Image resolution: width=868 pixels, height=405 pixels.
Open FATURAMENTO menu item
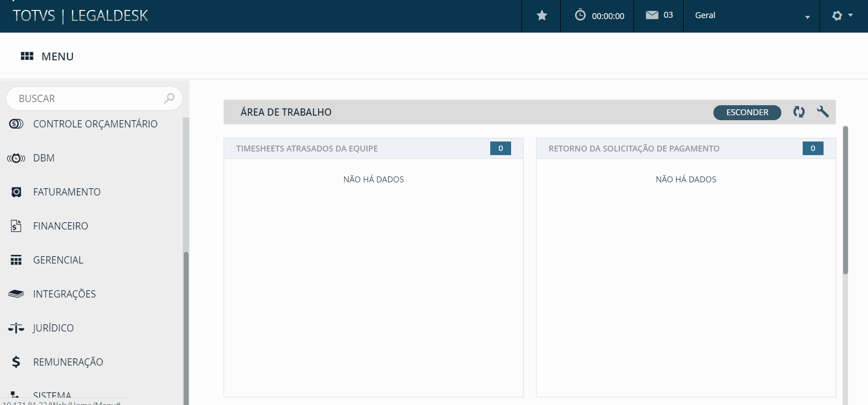tap(67, 192)
